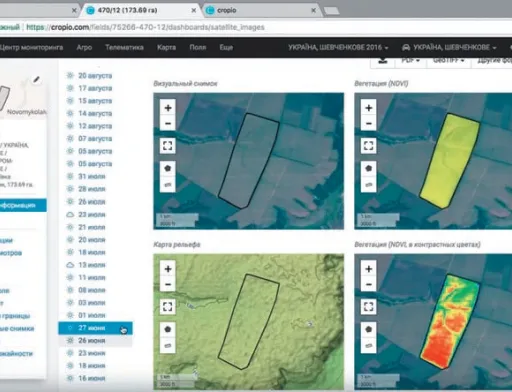The image size is (512, 392).
Task: Select the 21 июля date entry
Action: [x=92, y=227]
